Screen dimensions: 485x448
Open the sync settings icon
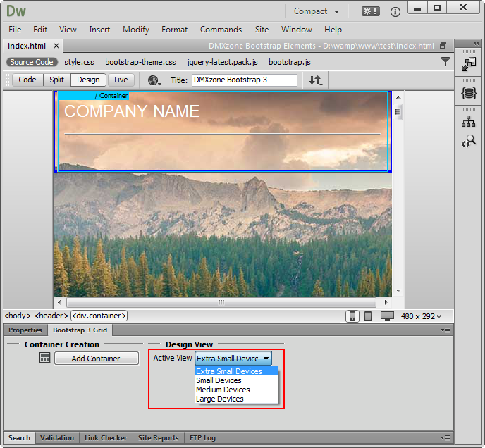370,12
